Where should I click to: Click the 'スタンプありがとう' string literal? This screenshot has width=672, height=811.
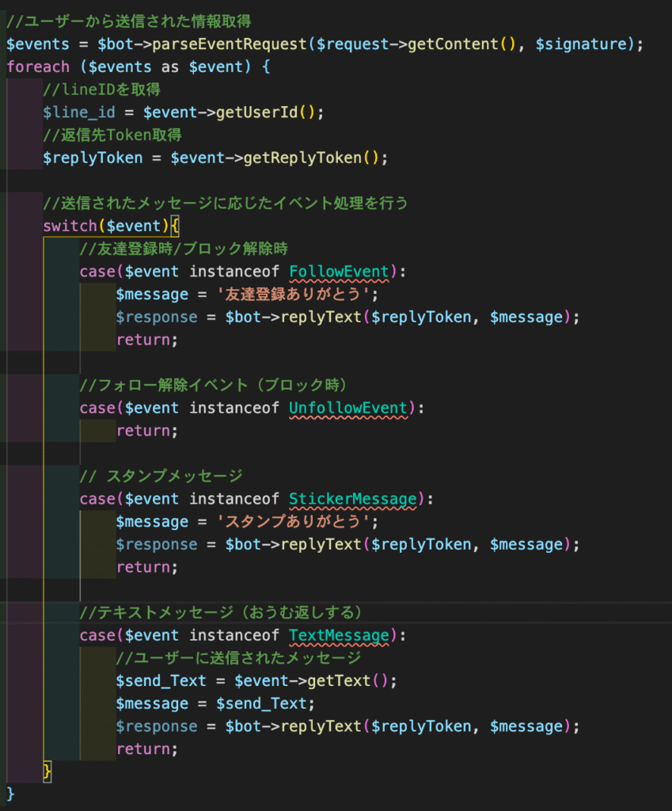[x=291, y=522]
